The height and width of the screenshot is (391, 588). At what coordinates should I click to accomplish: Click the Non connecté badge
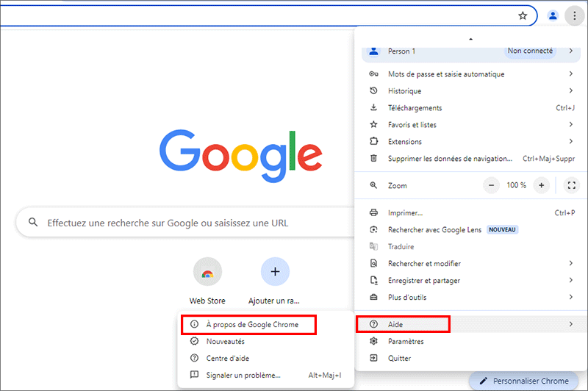click(x=530, y=51)
